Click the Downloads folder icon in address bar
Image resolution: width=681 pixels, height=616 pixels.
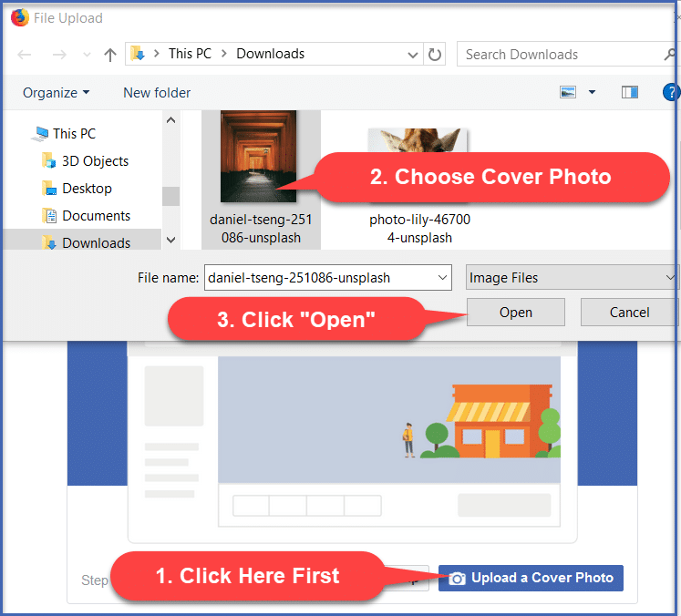click(x=138, y=54)
